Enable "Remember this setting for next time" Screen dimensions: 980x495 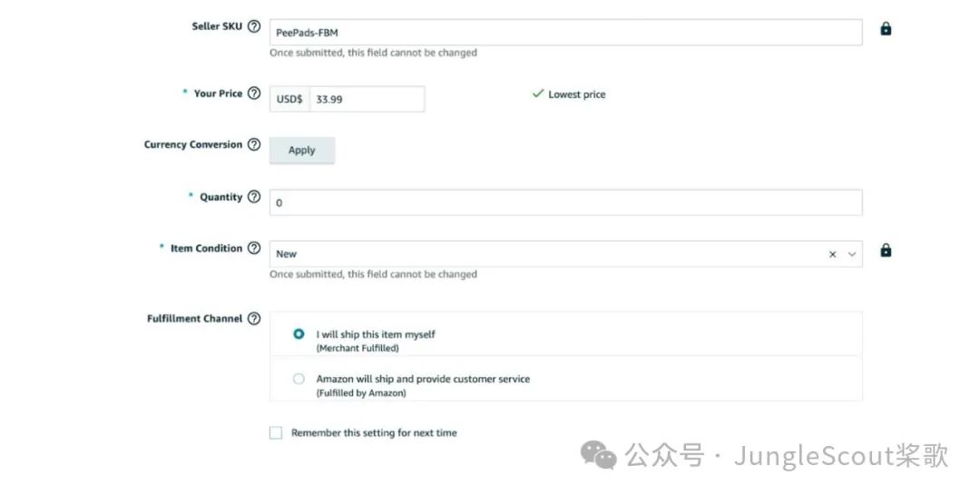click(x=276, y=433)
